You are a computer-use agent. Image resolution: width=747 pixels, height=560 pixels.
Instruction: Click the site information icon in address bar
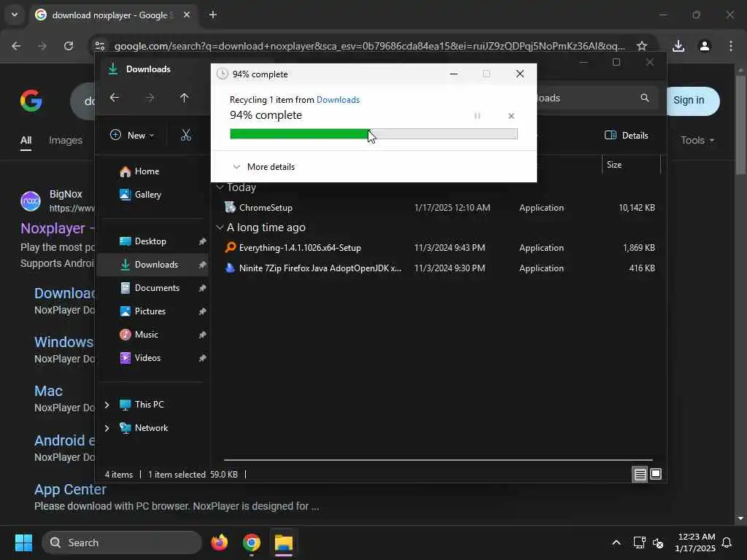100,46
